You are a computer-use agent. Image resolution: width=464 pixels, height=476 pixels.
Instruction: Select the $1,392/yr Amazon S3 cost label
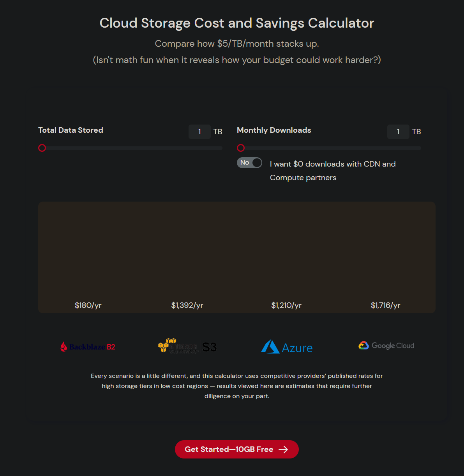click(x=187, y=305)
